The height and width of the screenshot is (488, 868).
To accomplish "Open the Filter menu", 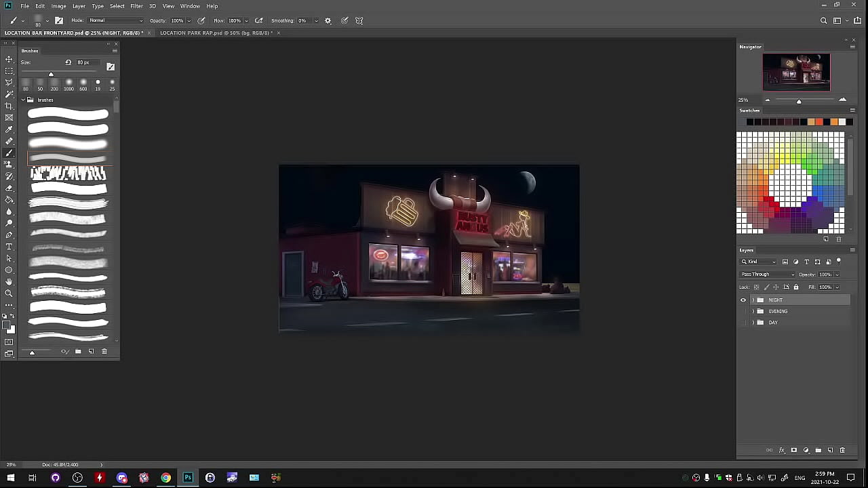I will pos(136,6).
